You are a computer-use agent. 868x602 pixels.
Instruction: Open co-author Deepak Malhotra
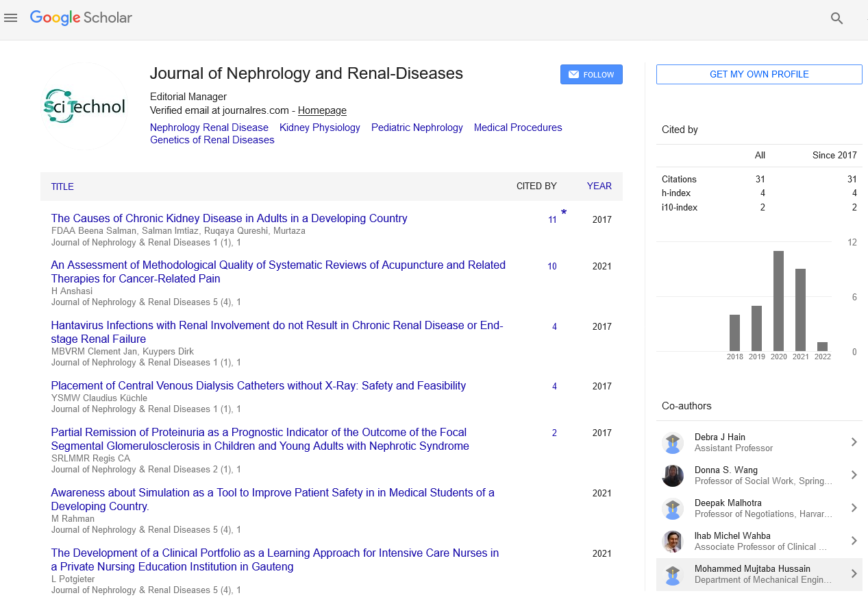[728, 503]
